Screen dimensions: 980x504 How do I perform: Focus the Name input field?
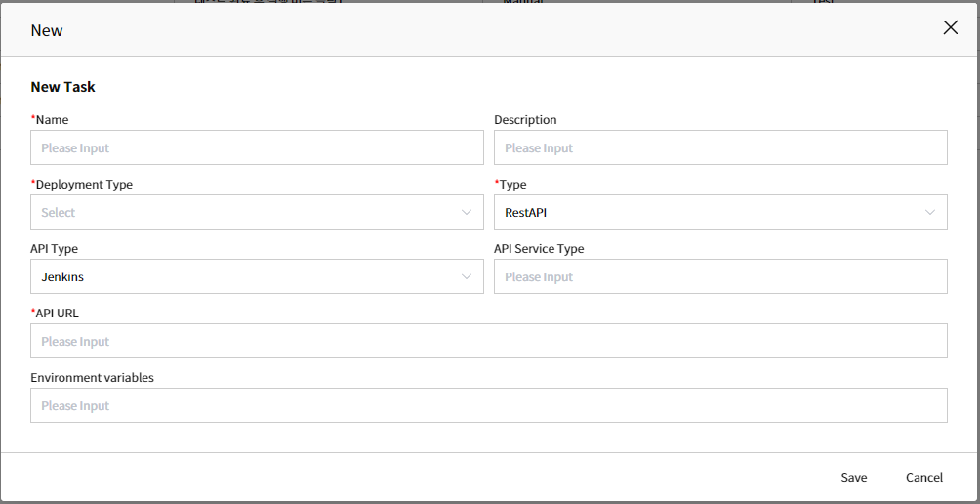pyautogui.click(x=257, y=148)
